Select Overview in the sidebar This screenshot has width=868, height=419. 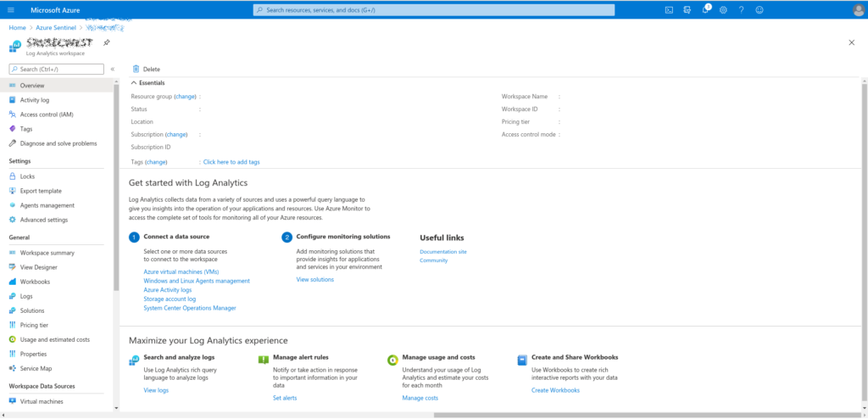[56, 86]
